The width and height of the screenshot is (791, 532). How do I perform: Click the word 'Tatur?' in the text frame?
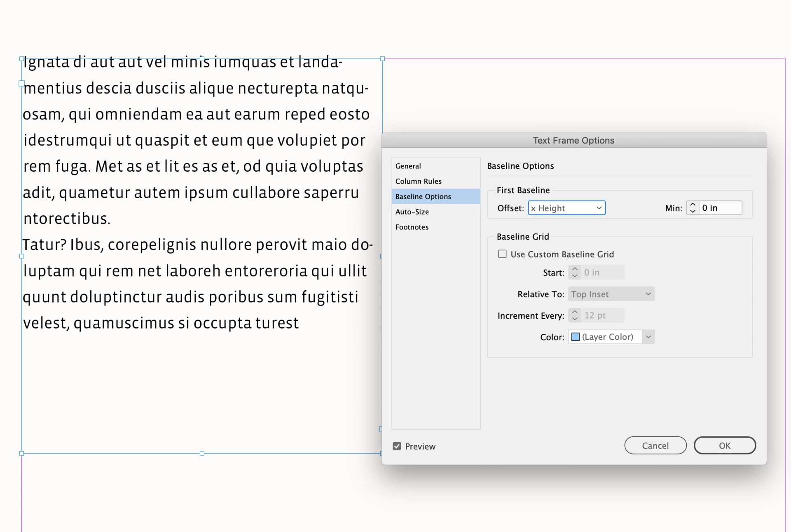coord(44,245)
